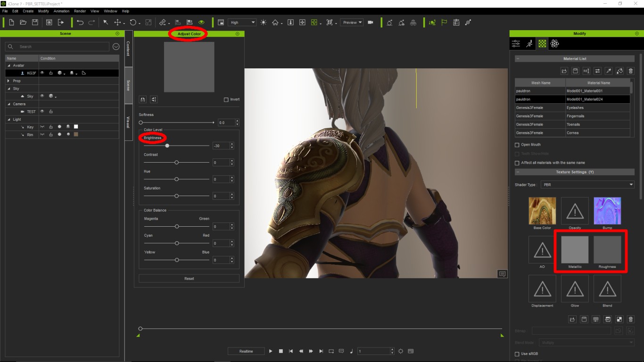The height and width of the screenshot is (362, 644).
Task: Check the Open Mouth option
Action: (517, 145)
